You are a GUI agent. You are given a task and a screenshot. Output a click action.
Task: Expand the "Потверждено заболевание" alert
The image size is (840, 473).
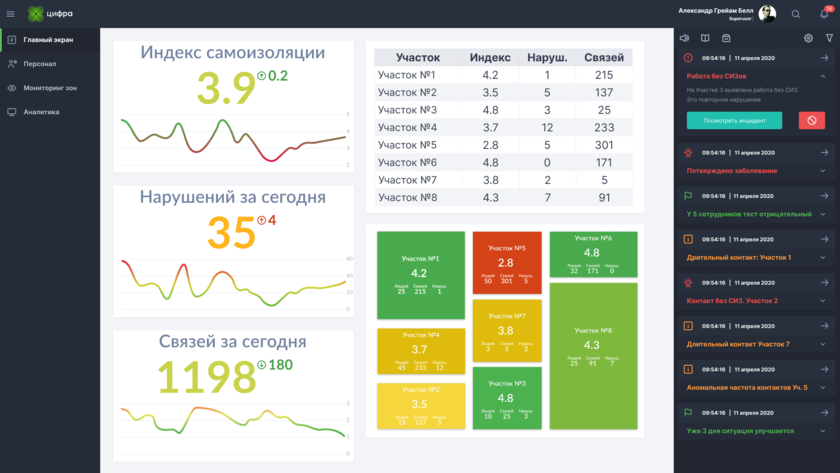[x=824, y=171]
